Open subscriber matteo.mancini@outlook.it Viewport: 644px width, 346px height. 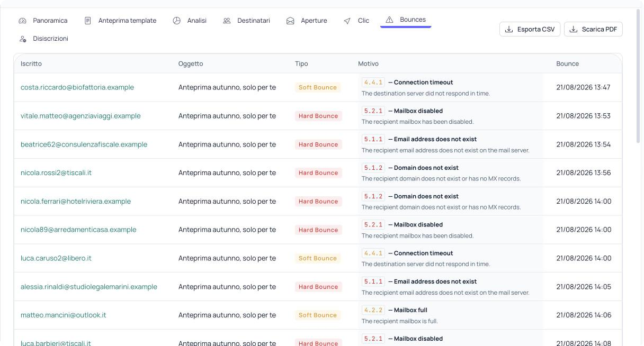pyautogui.click(x=64, y=315)
